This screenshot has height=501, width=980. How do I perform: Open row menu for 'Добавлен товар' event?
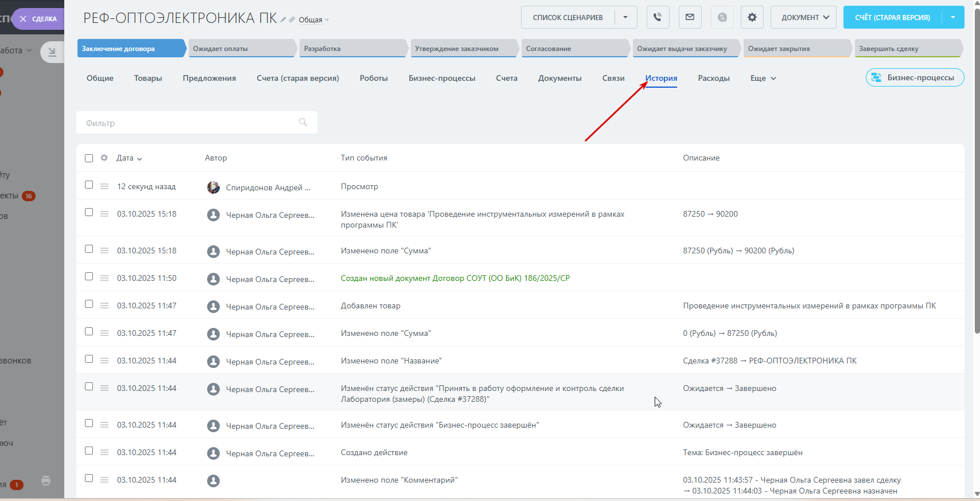(x=104, y=306)
